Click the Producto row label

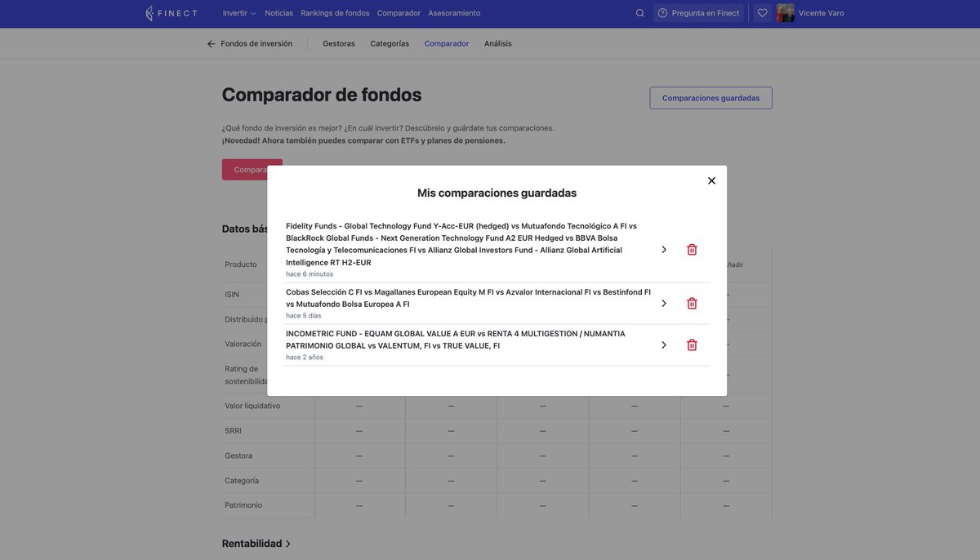click(x=241, y=264)
